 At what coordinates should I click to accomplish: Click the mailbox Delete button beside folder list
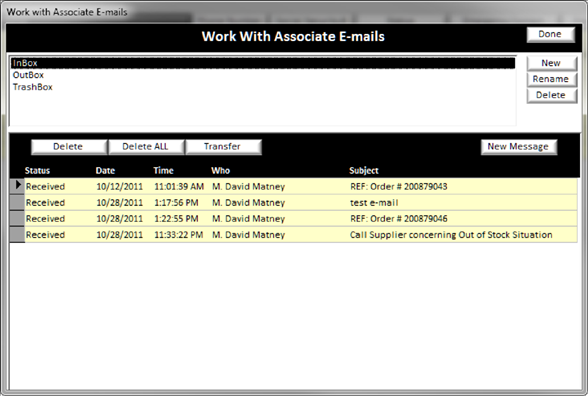[x=551, y=95]
